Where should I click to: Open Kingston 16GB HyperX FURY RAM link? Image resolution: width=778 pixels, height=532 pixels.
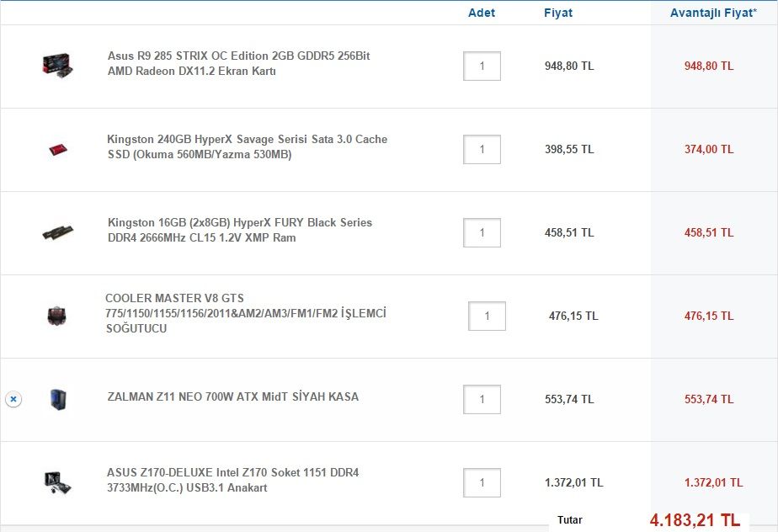(x=239, y=230)
